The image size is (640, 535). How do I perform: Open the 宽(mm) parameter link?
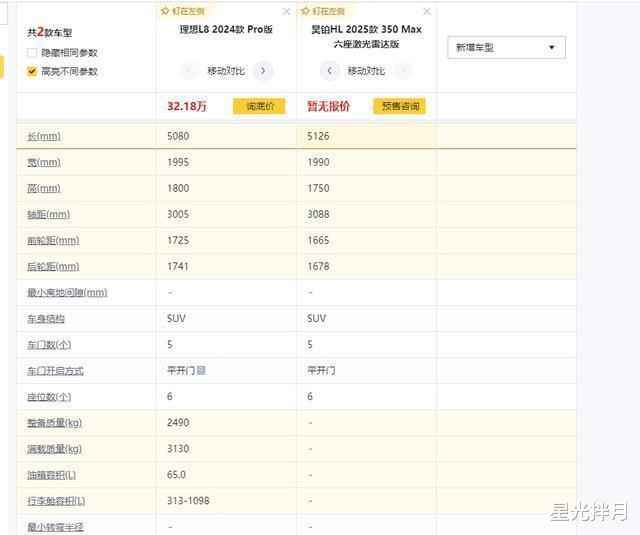pos(44,162)
